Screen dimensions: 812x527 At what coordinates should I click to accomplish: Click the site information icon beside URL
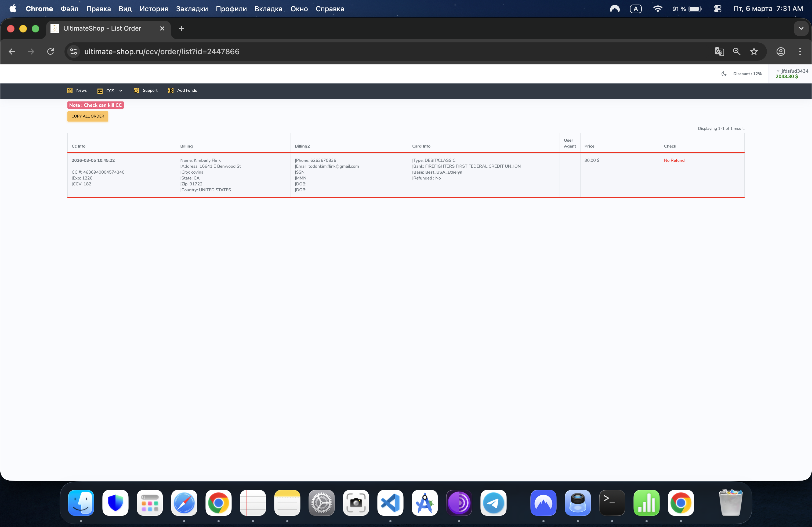[73, 52]
